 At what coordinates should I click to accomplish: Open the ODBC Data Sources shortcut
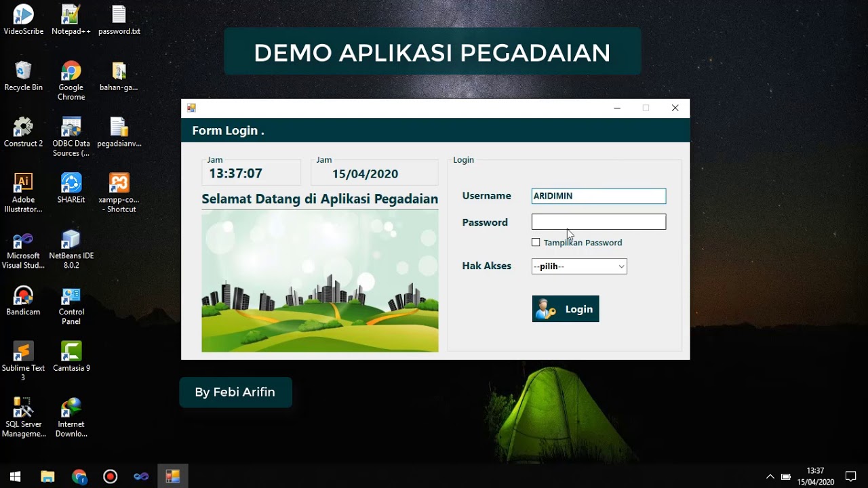click(71, 137)
